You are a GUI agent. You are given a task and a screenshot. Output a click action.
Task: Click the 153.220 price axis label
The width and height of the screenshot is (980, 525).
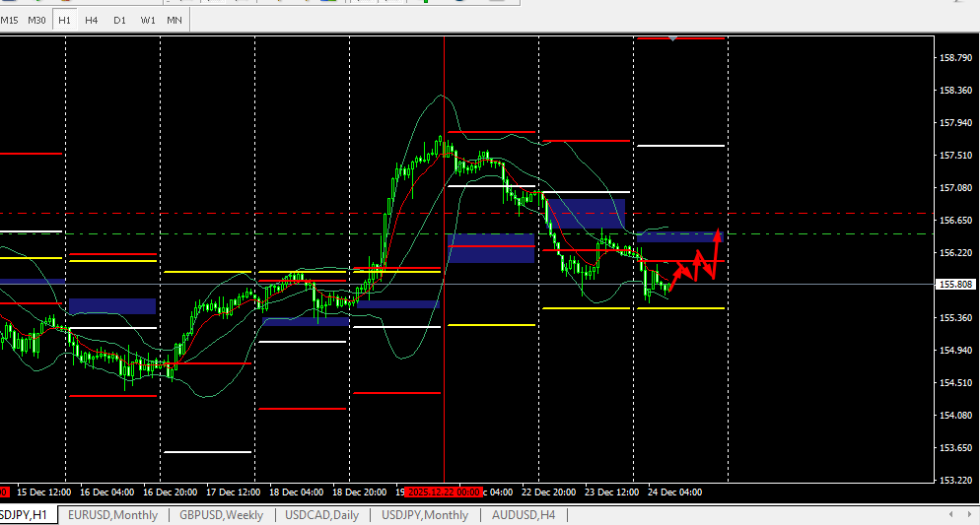[956, 480]
